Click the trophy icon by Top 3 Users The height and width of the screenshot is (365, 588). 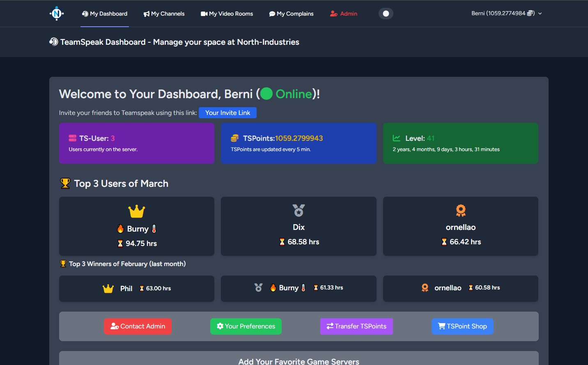(x=65, y=183)
